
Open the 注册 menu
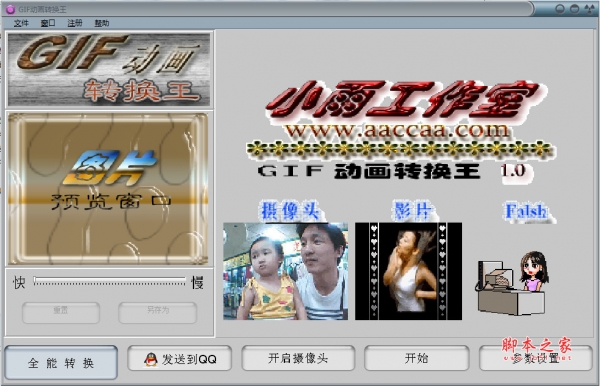(75, 23)
